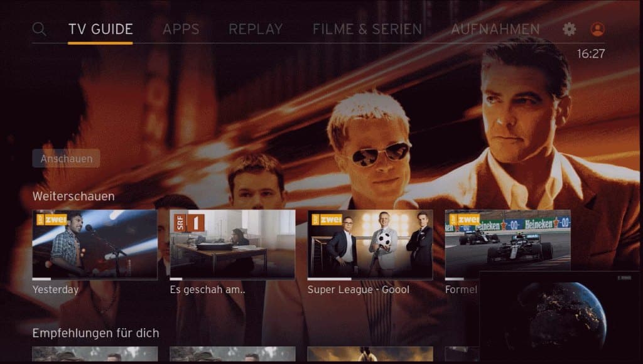Screen dimensions: 643x364
Task: Switch to the REPLAY tab
Action: 255,29
